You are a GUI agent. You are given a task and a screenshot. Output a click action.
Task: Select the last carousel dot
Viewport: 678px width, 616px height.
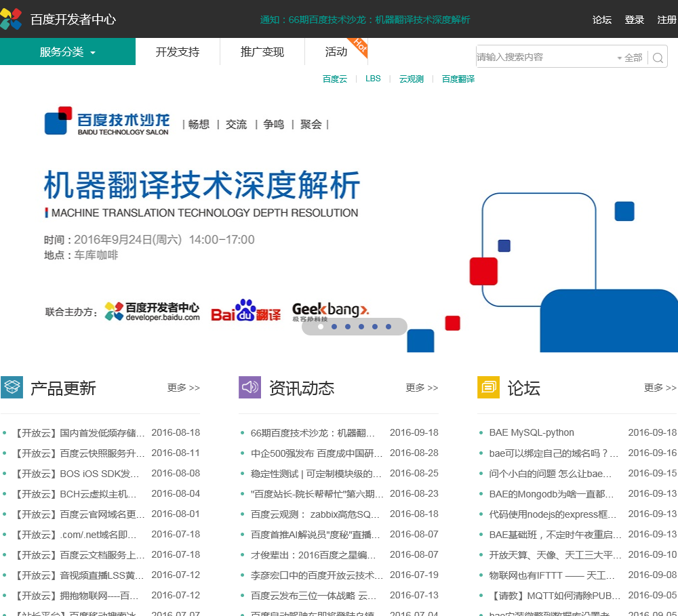pyautogui.click(x=388, y=327)
